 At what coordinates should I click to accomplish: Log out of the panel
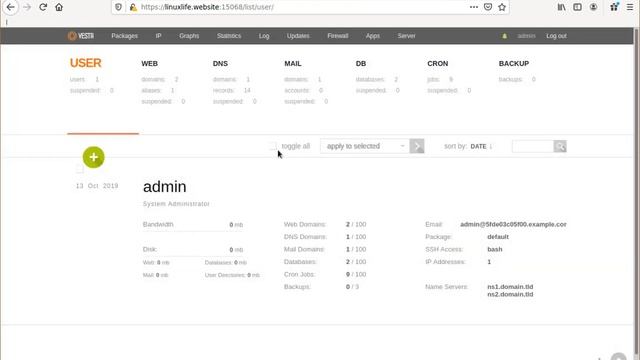pyautogui.click(x=556, y=36)
